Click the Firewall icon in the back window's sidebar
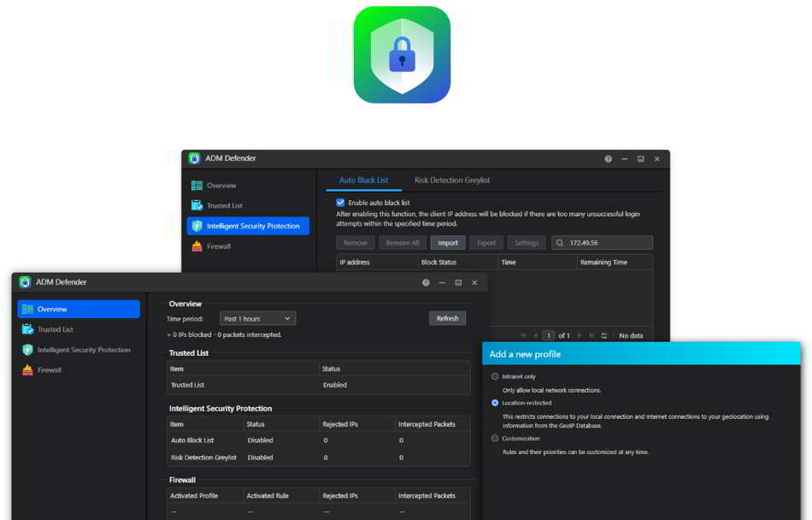Screen dimensions: 812x520 click(x=197, y=246)
